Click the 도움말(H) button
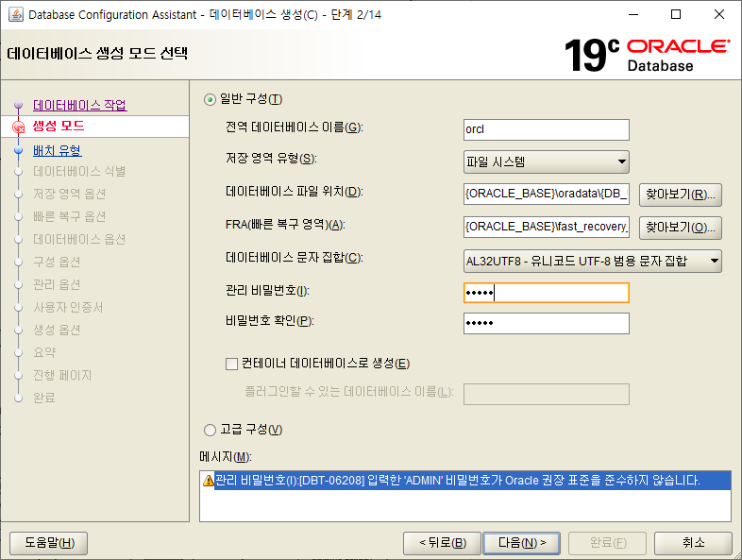 (49, 543)
